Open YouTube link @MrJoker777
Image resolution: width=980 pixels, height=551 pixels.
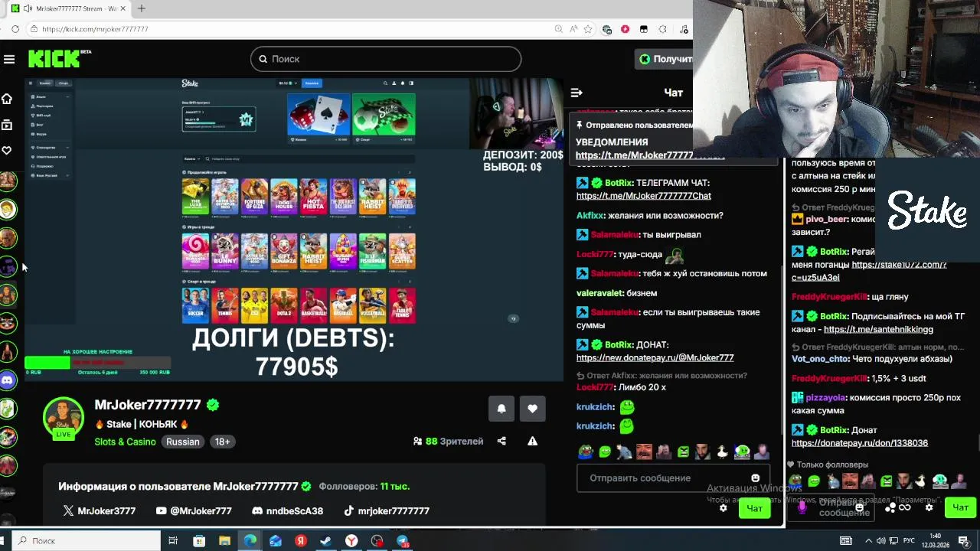[x=194, y=510]
